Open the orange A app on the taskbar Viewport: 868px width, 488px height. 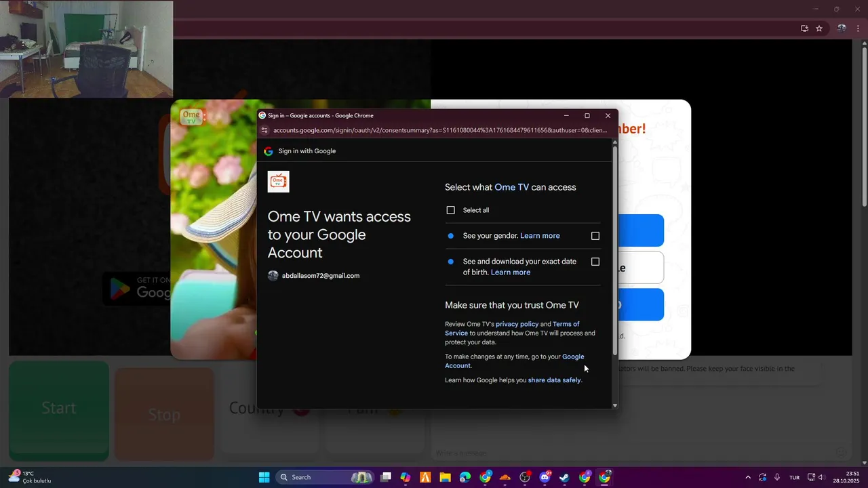click(x=425, y=477)
